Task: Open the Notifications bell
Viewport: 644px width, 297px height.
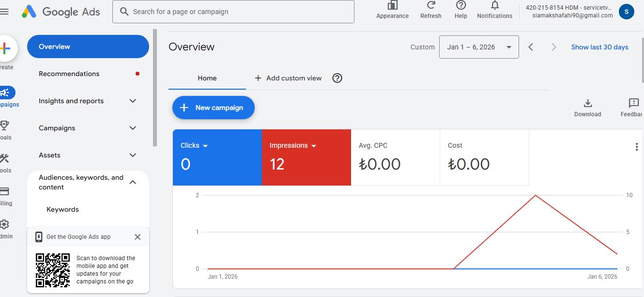Action: click(494, 5)
